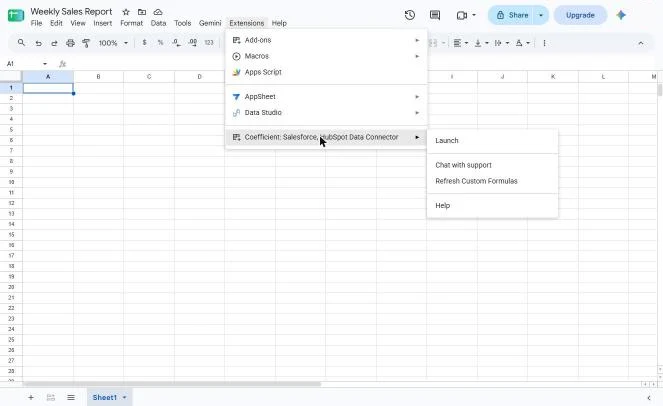Switch to the Sheet1 tab
663x406 pixels.
104,398
